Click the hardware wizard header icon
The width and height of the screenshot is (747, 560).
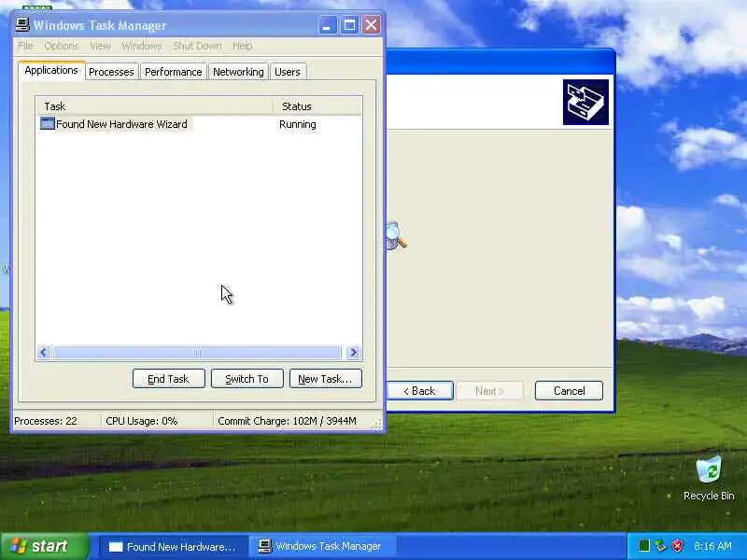coord(585,102)
